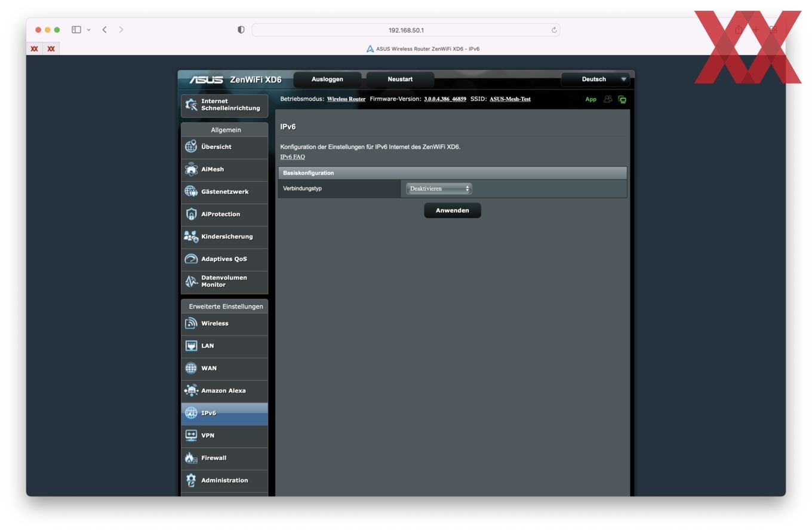Screen dimensions: 812x531
Task: Click the Gästenetzwerk globe icon
Action: point(191,191)
